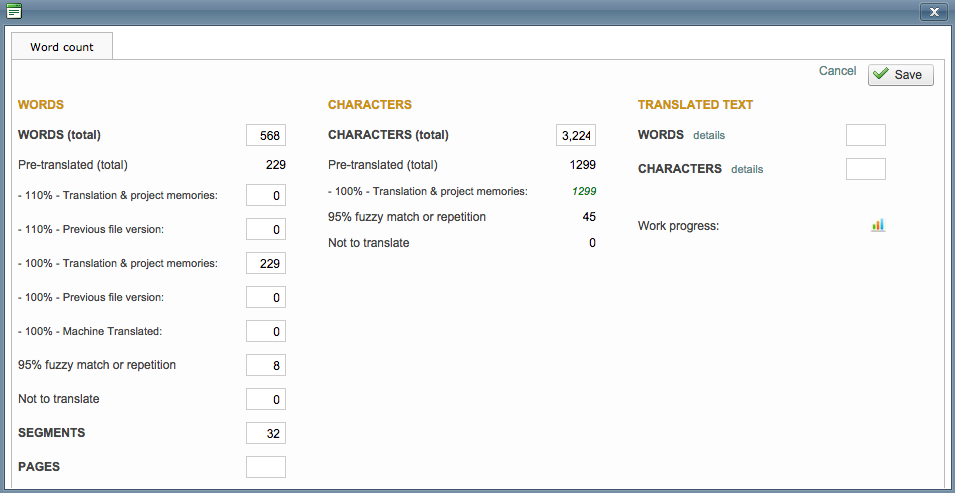Select the SEGMENTS field showing 32
Viewport: 955px width, 493px height.
[x=266, y=433]
